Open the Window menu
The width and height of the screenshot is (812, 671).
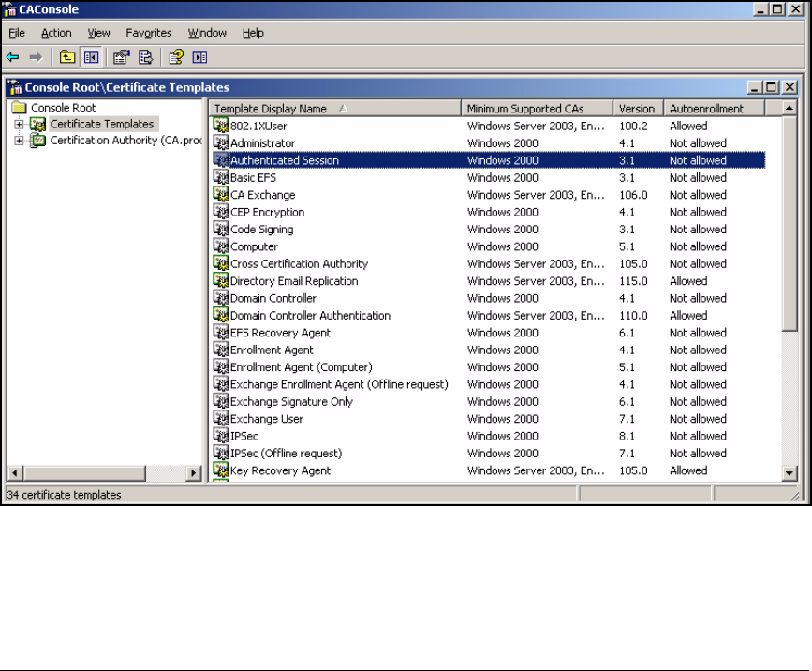(x=207, y=33)
